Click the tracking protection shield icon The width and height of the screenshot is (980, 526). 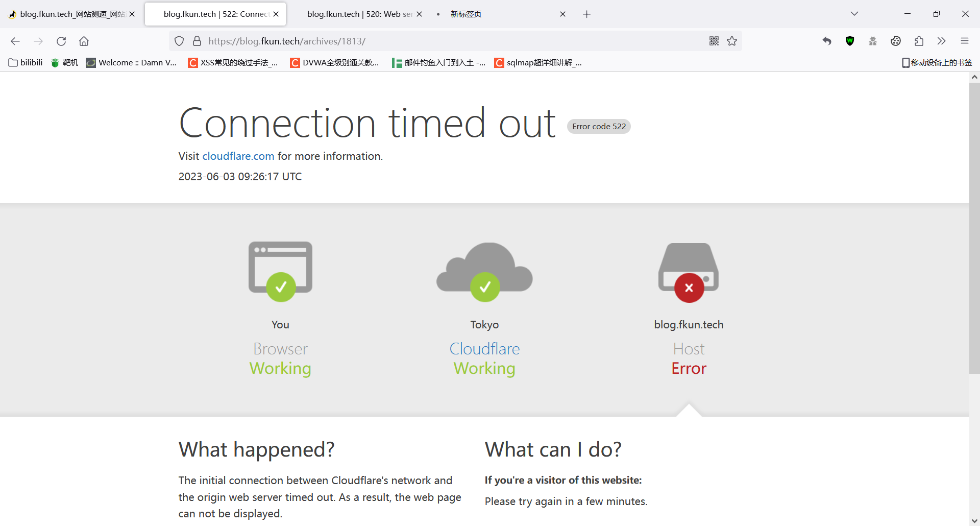coord(179,41)
